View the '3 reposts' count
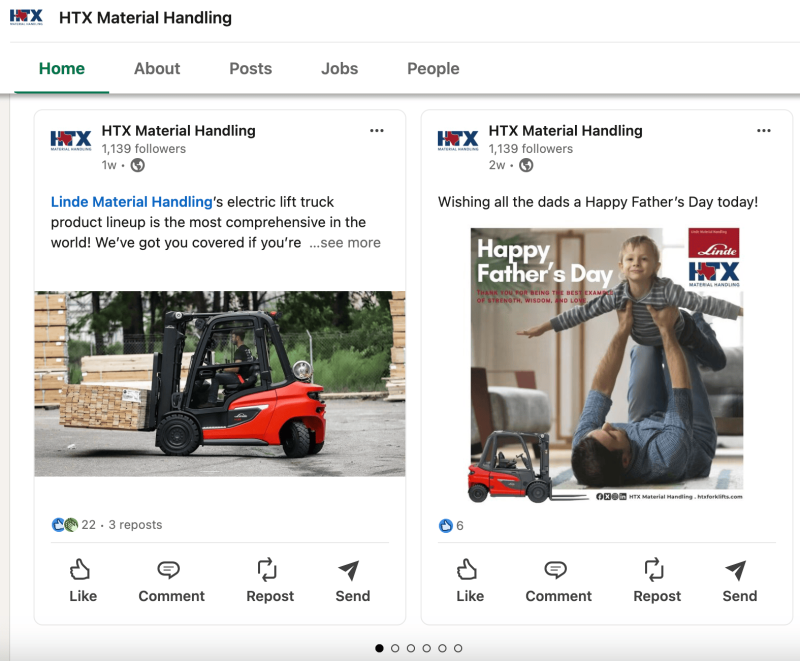 click(x=135, y=525)
